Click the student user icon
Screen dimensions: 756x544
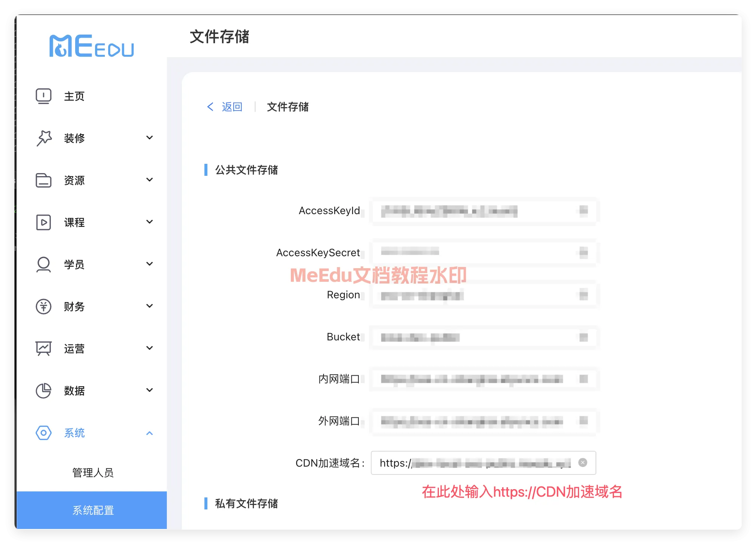tap(44, 264)
